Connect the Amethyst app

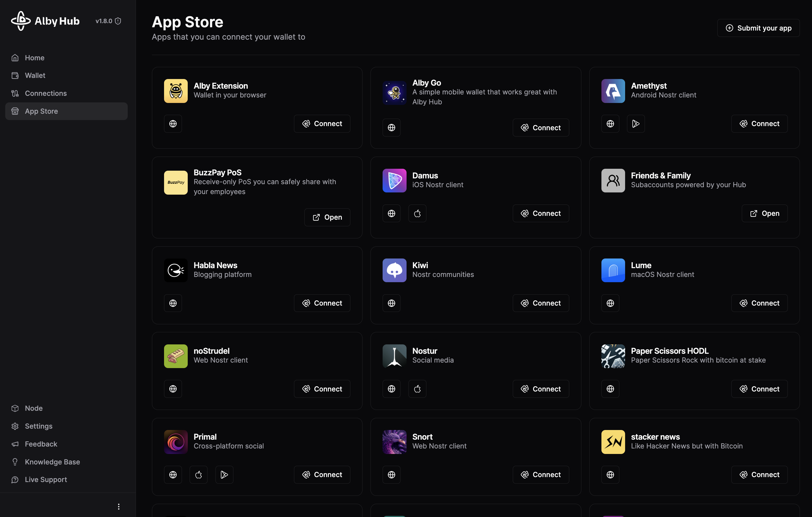tap(759, 124)
